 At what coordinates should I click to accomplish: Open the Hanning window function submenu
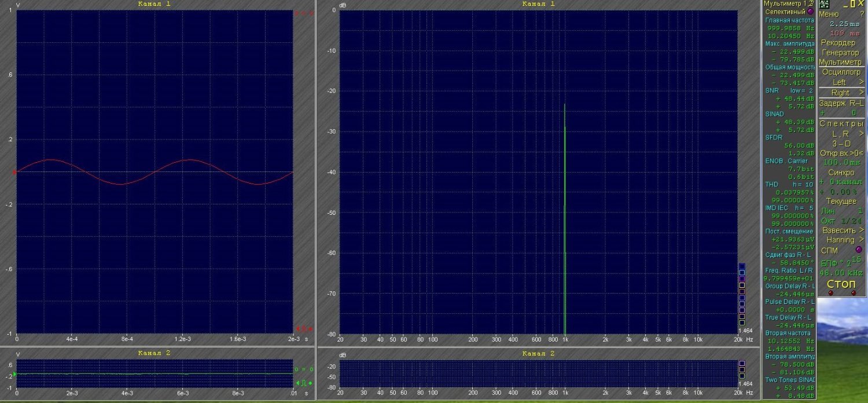[x=842, y=240]
